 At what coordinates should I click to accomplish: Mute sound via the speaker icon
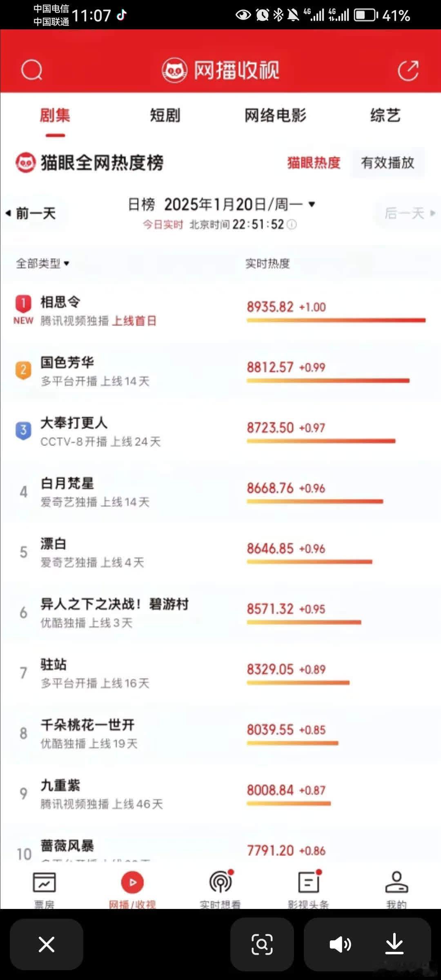point(340,944)
